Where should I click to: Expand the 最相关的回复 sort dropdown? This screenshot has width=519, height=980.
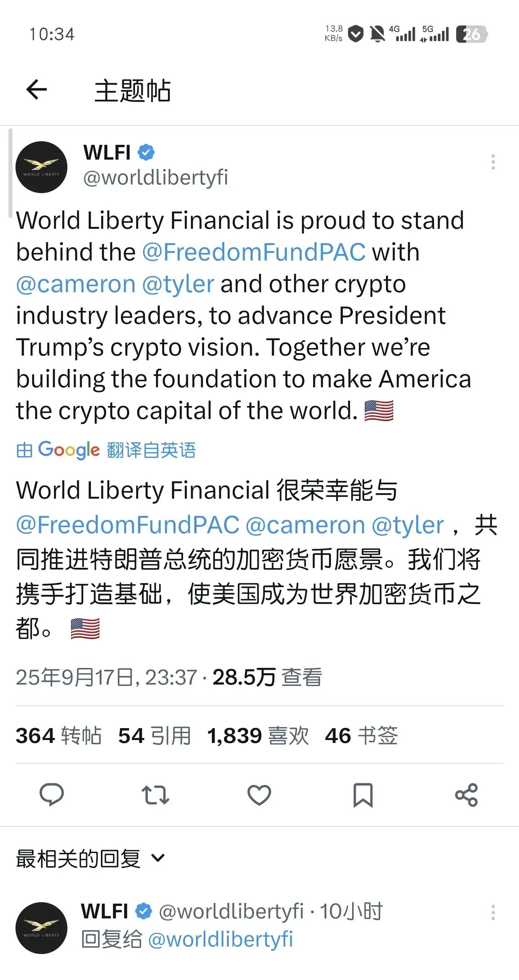click(x=90, y=858)
